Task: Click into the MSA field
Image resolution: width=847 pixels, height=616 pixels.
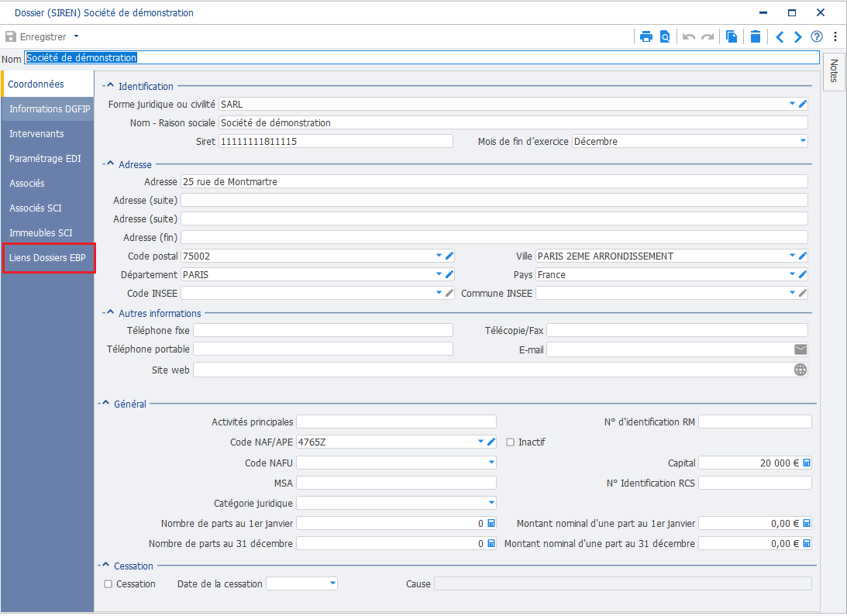Action: click(396, 483)
